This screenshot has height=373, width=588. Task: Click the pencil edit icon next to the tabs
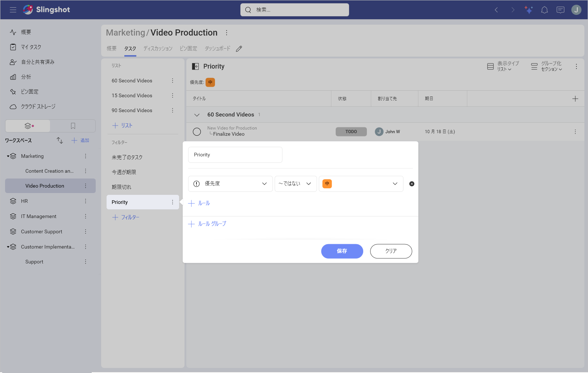pyautogui.click(x=239, y=48)
